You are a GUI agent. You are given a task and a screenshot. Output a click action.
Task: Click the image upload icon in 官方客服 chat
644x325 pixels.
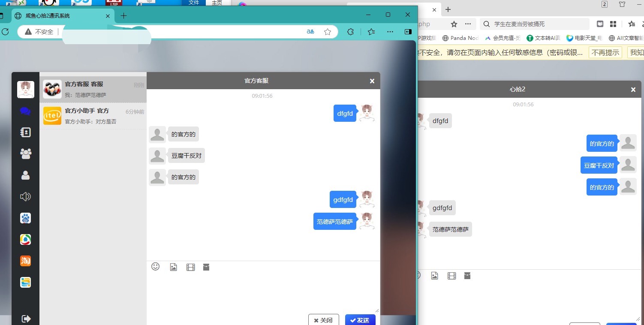point(173,267)
